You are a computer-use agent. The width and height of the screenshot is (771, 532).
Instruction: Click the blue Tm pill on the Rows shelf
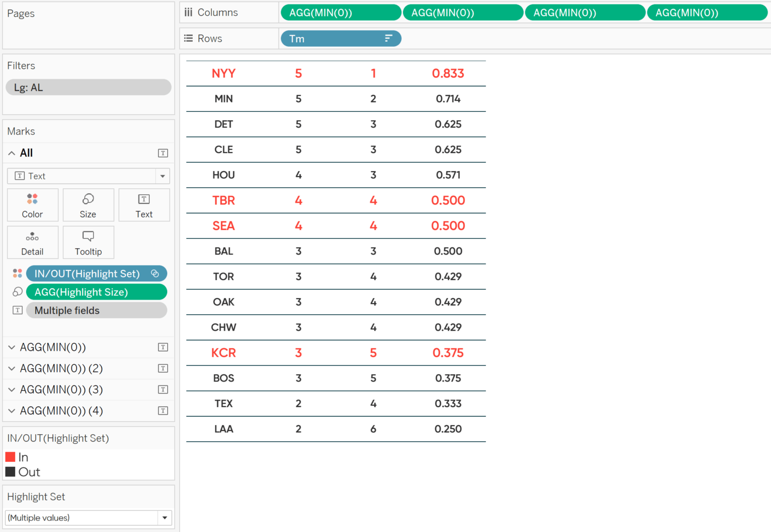[321, 38]
